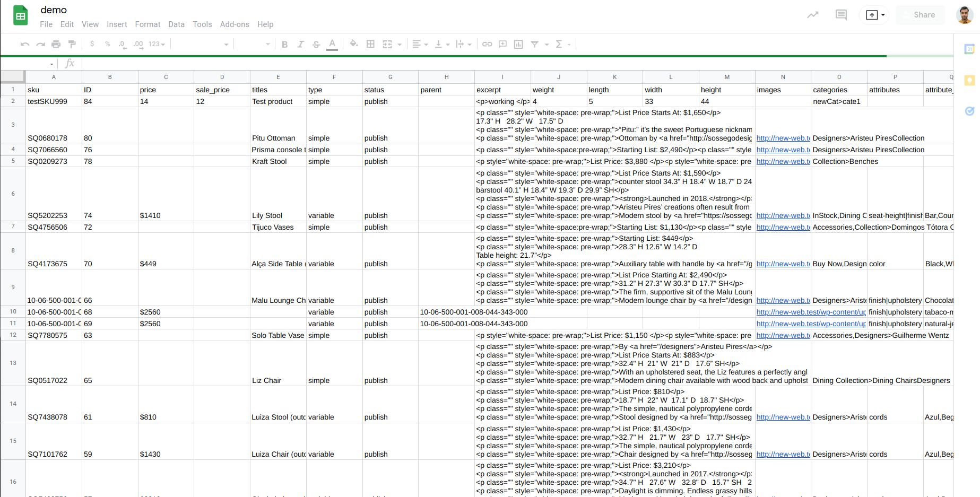Toggle strikethrough formatting
980x497 pixels.
click(x=316, y=44)
